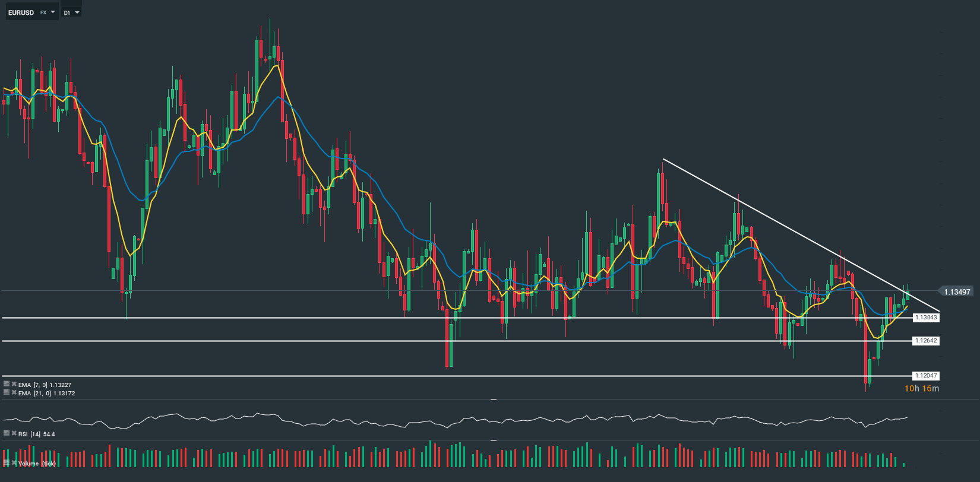Click the resize handle above Volume pane

(494, 440)
